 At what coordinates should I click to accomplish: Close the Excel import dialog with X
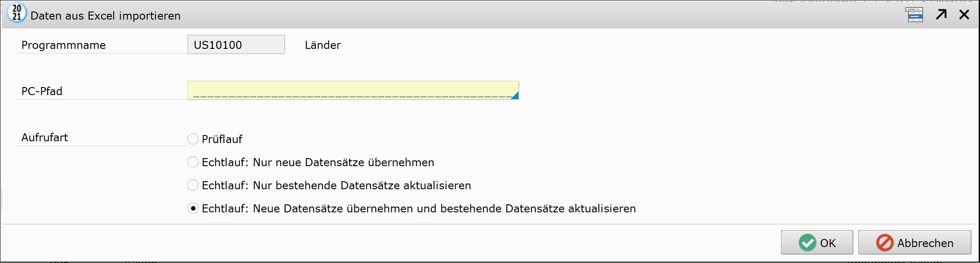pos(964,15)
